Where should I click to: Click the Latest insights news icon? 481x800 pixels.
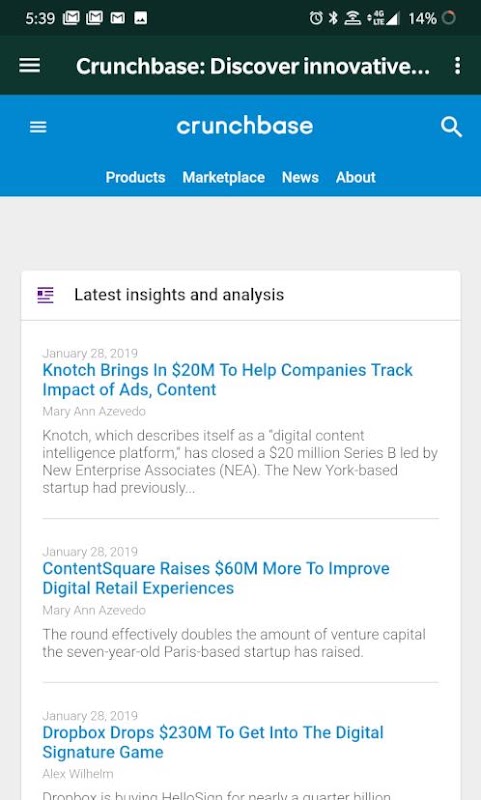(45, 295)
